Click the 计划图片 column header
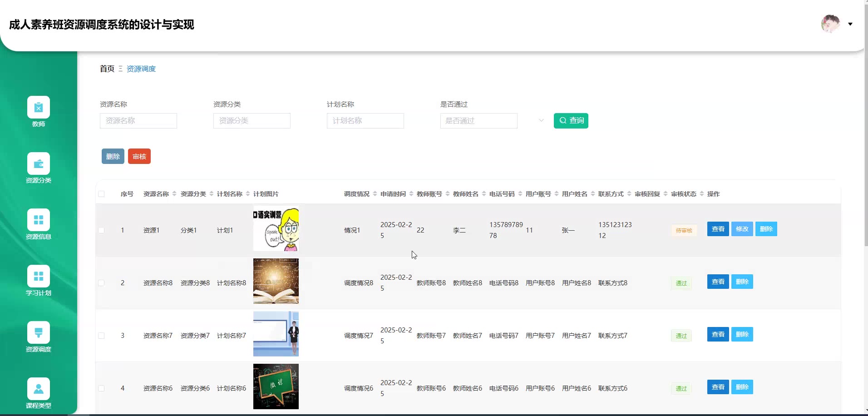The image size is (868, 416). (x=266, y=194)
